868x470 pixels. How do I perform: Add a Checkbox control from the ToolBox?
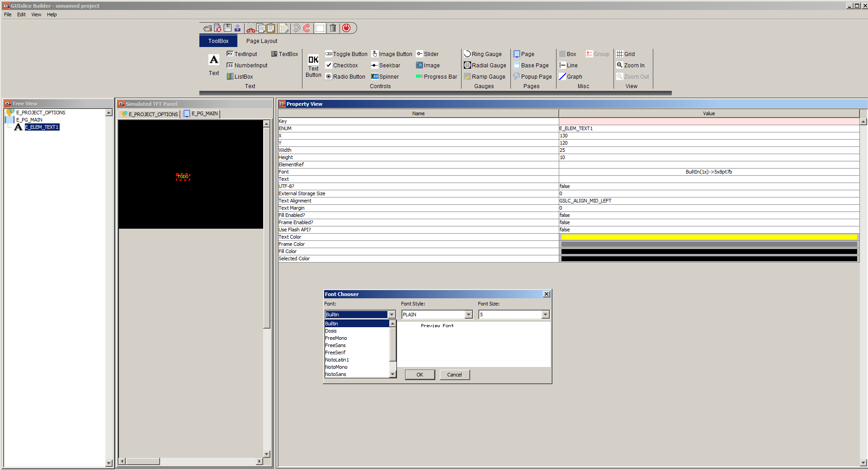point(341,65)
